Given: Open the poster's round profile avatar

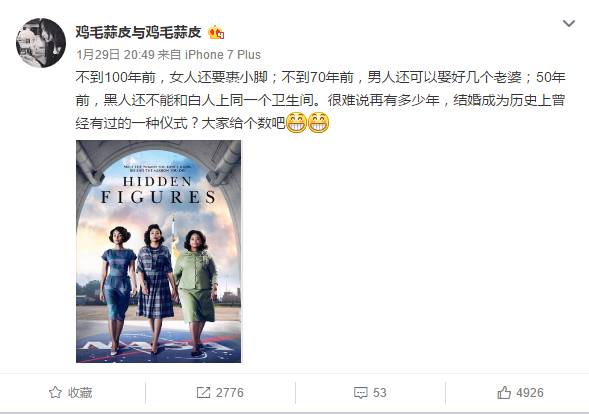Looking at the screenshot, I should pos(41,42).
